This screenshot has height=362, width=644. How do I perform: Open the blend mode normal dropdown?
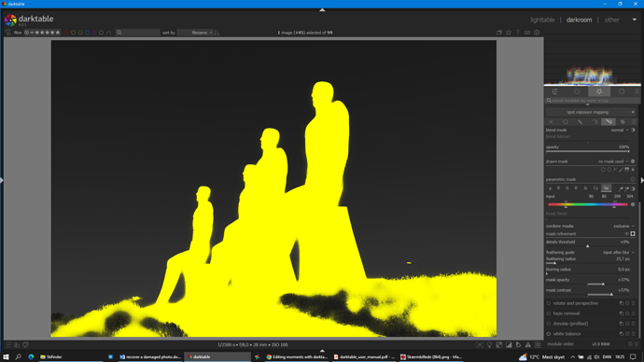point(620,130)
